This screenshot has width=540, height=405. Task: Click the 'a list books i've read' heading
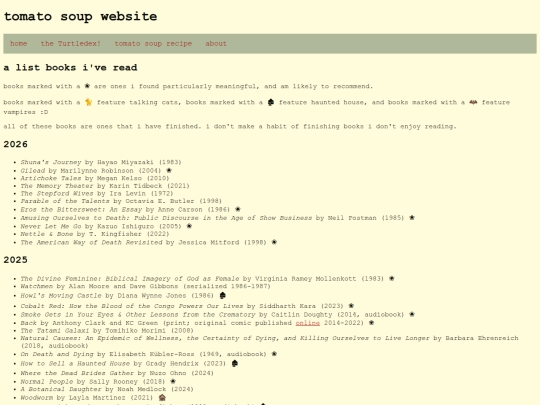click(x=70, y=68)
